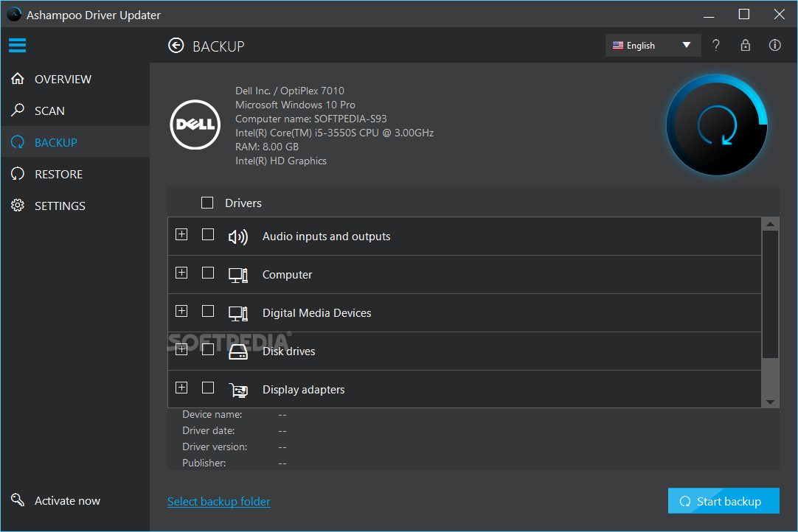798x532 pixels.
Task: Check the Digital Media Devices checkbox
Action: tap(208, 311)
